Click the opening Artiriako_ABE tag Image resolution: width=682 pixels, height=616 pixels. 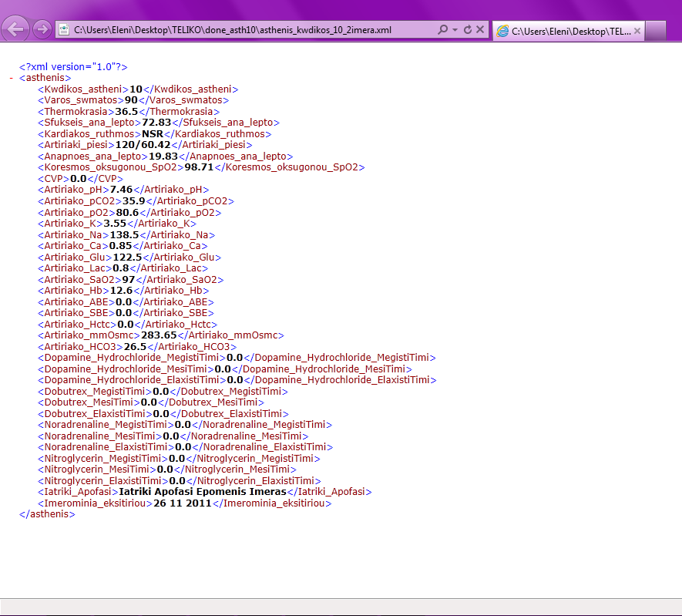(76, 302)
